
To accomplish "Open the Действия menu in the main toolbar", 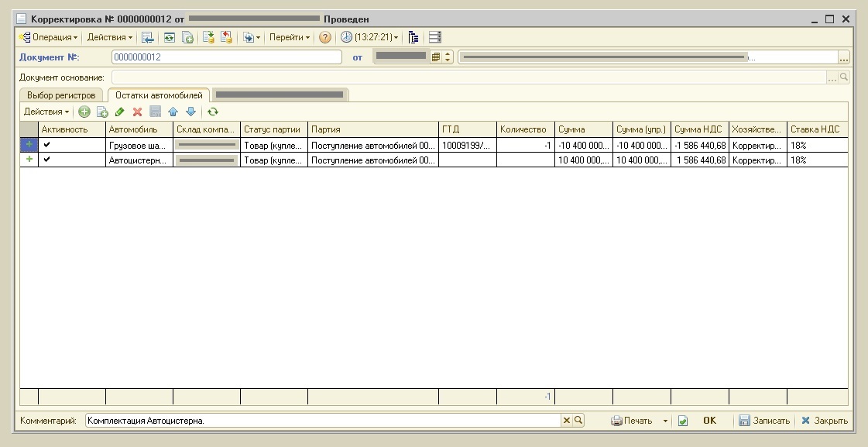I will 110,37.
